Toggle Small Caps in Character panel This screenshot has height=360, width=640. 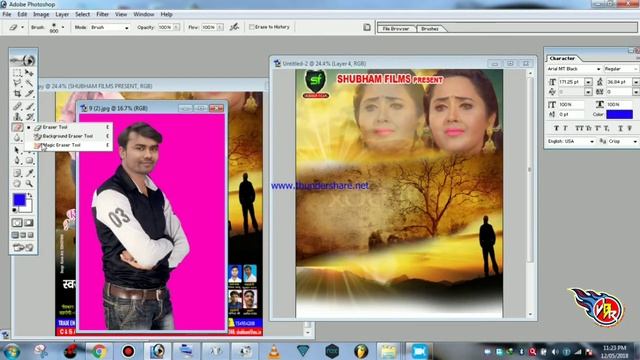coord(589,128)
